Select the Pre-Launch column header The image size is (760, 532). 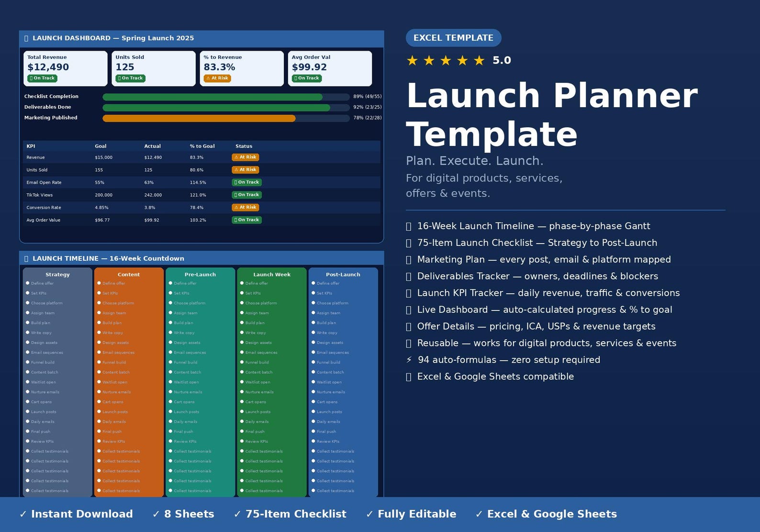click(200, 275)
